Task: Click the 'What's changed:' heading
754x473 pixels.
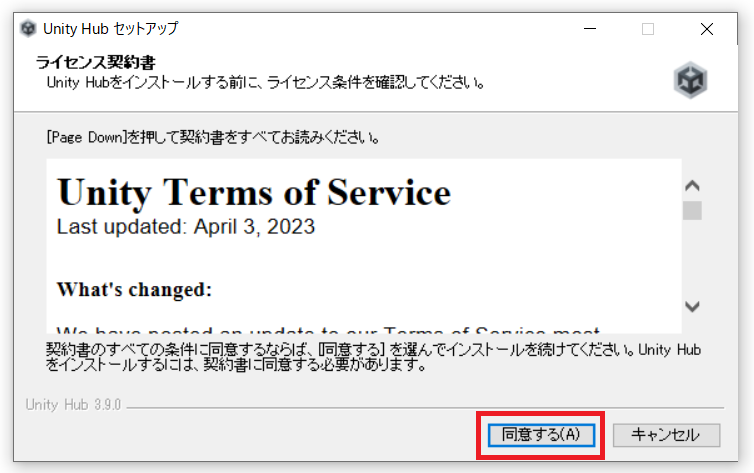Action: pos(134,290)
